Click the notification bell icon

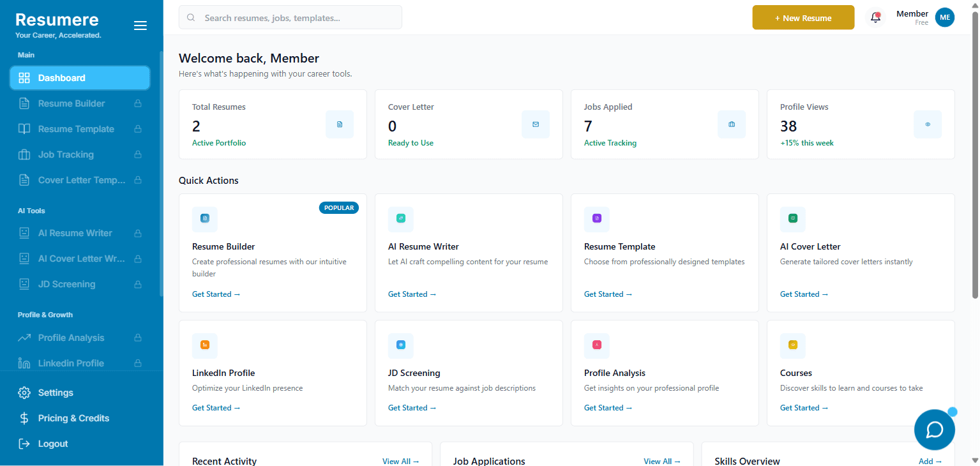click(x=875, y=17)
